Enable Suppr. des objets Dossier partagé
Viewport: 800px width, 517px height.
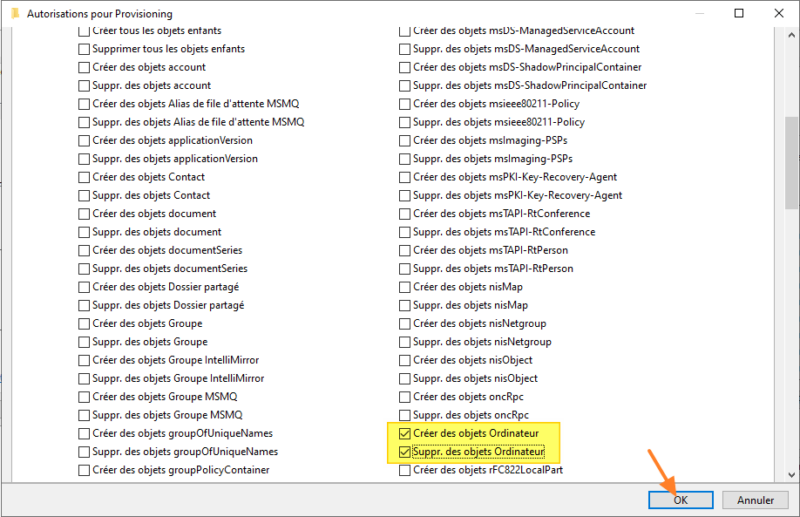coord(84,306)
